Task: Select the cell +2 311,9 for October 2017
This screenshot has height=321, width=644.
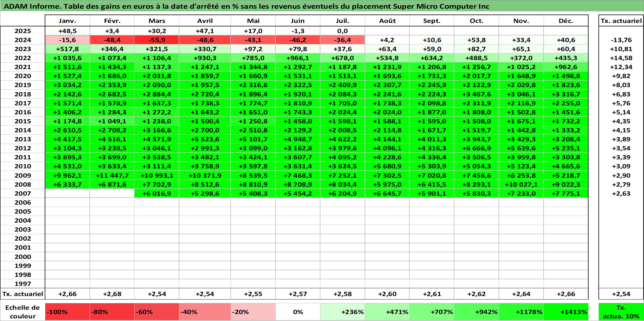Action: coord(477,103)
